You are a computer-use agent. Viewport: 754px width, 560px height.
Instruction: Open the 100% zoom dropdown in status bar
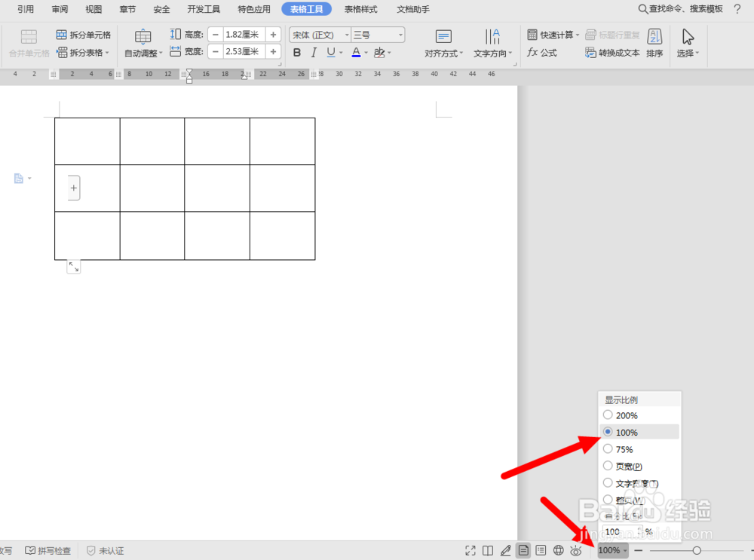click(612, 550)
